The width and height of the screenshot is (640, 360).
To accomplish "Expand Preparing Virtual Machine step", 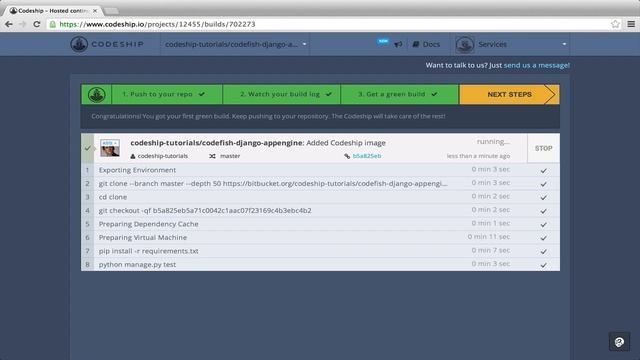I will click(x=320, y=237).
